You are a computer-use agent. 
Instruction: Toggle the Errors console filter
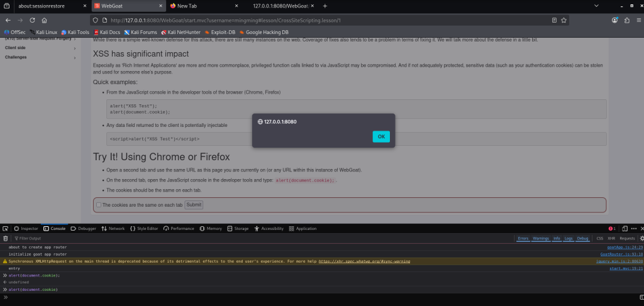pos(523,238)
